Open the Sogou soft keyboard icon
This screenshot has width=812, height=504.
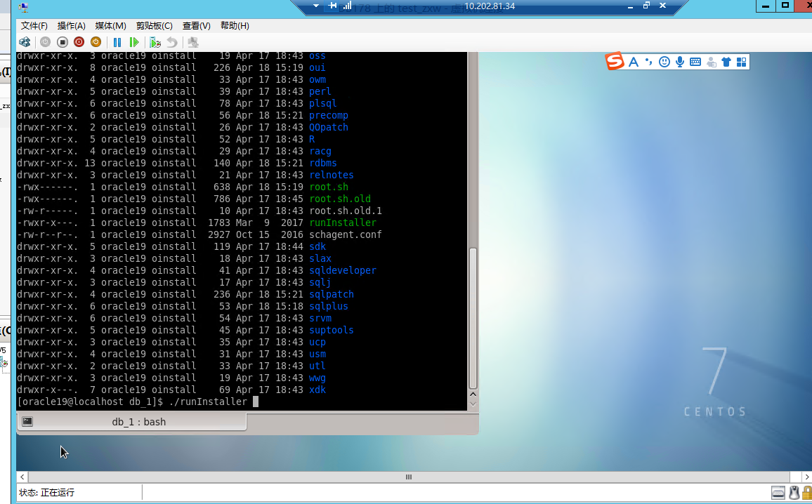point(695,62)
